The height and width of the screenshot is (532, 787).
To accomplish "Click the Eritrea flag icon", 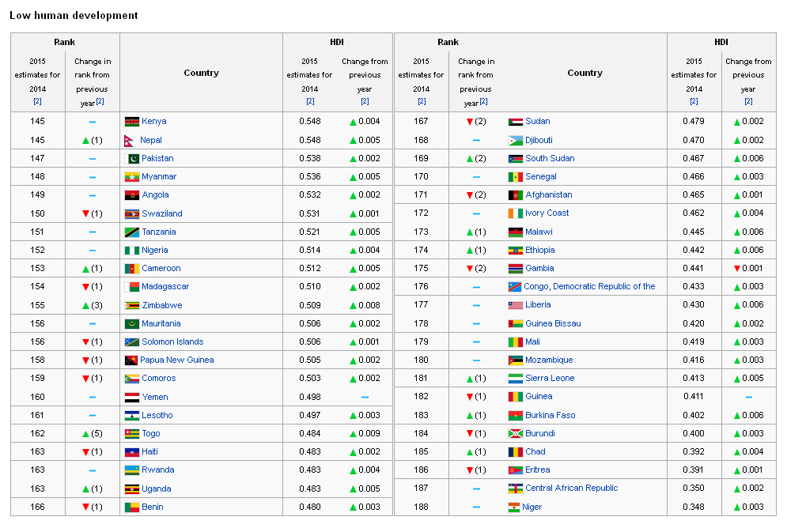I will pyautogui.click(x=516, y=470).
